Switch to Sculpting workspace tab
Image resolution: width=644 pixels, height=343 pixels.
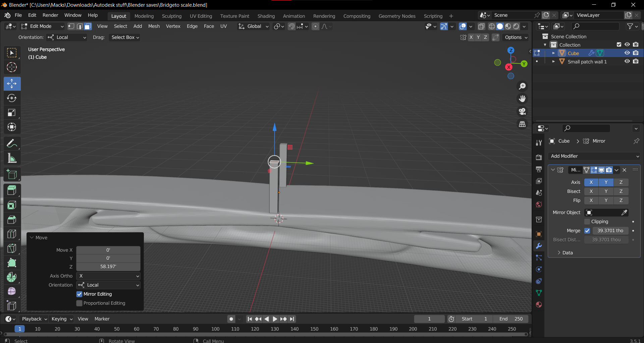[171, 16]
